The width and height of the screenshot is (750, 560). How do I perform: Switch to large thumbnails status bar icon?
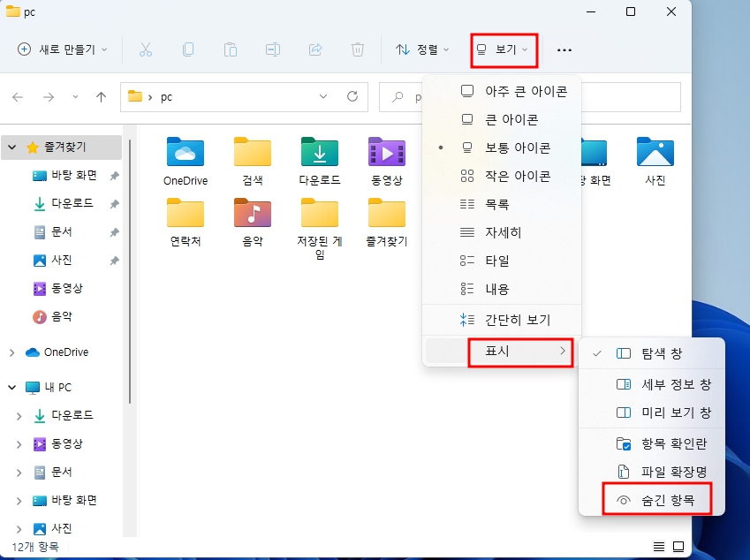[x=678, y=547]
